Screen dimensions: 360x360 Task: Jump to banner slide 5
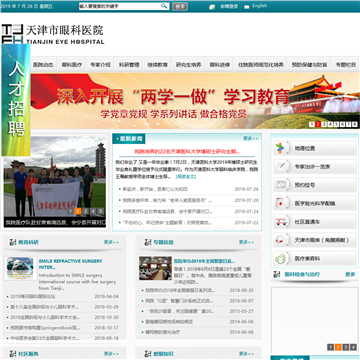pos(337,124)
